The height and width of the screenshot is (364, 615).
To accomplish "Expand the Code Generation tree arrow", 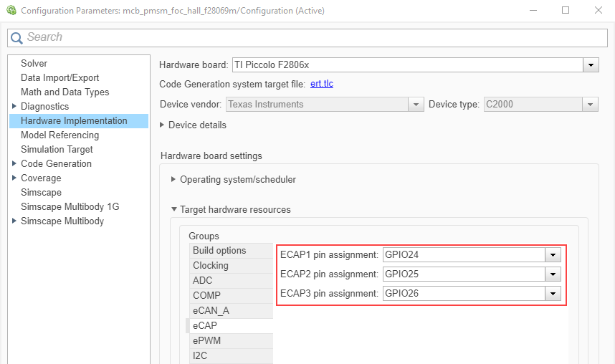I will tap(14, 163).
